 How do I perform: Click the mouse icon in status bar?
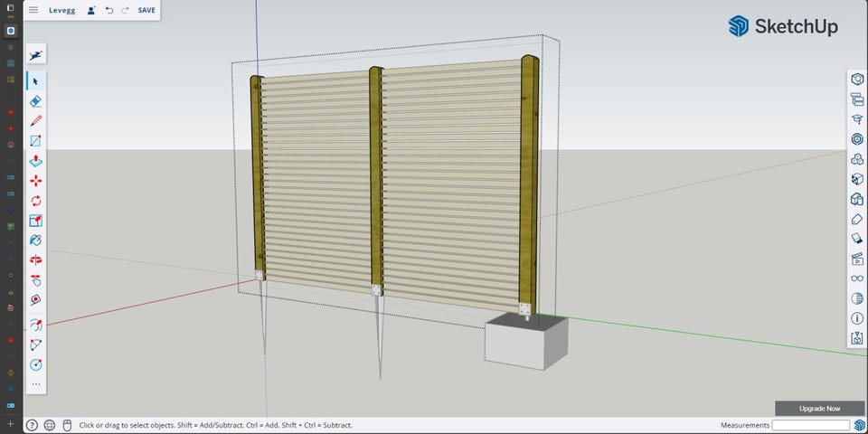tap(67, 425)
